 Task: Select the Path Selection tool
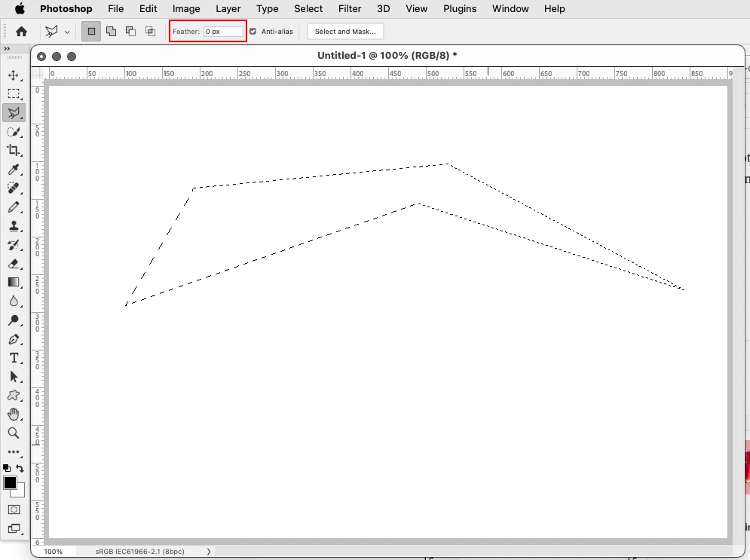tap(14, 377)
